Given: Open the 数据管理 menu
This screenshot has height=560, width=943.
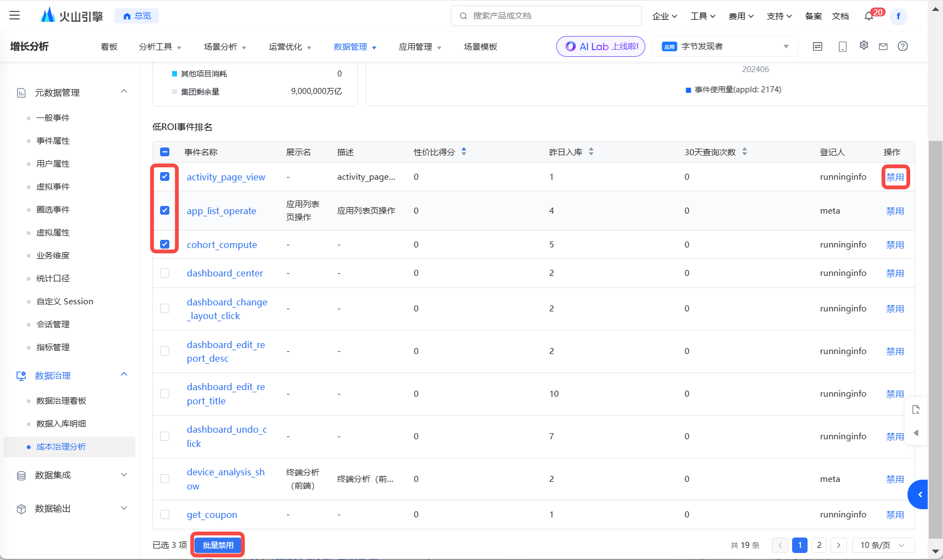Looking at the screenshot, I should tap(355, 47).
